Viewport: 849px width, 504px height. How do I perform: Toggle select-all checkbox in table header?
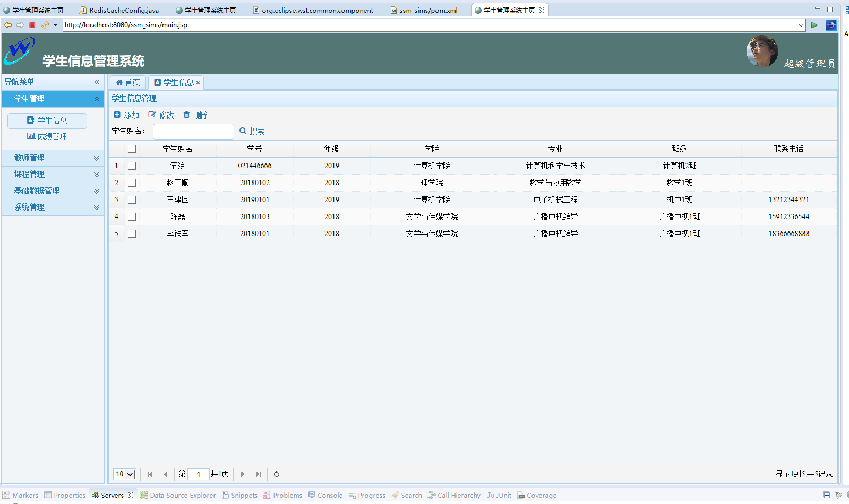click(x=132, y=149)
